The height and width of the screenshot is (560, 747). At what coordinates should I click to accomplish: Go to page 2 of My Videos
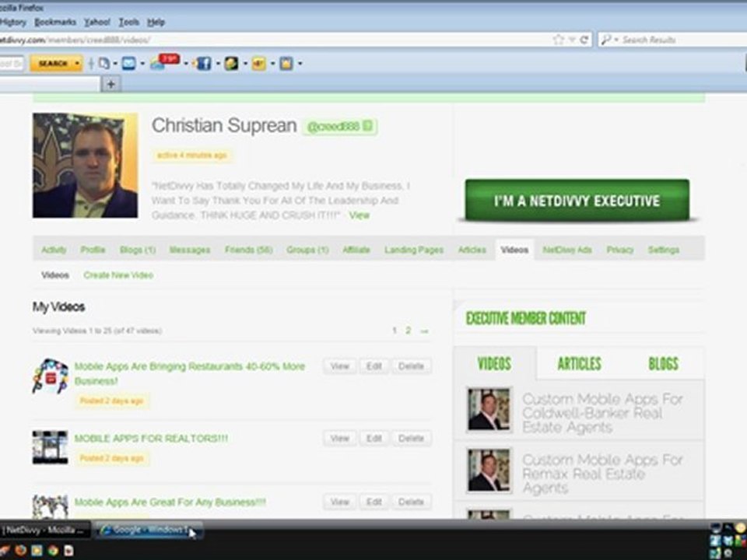pyautogui.click(x=408, y=331)
